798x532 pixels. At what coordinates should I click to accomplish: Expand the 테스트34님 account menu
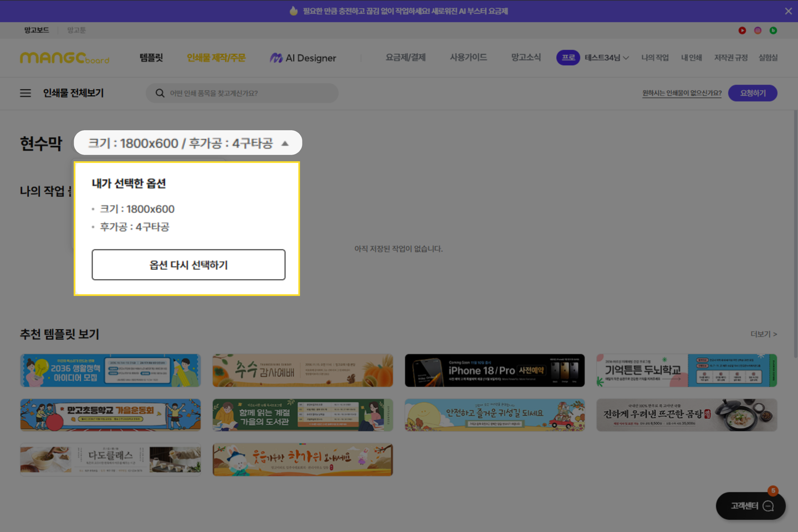(x=607, y=58)
